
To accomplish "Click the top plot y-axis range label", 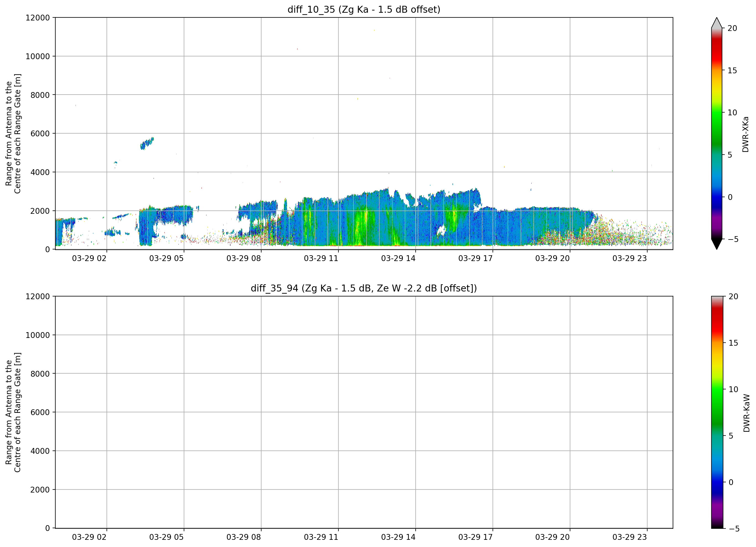I will tap(13, 134).
